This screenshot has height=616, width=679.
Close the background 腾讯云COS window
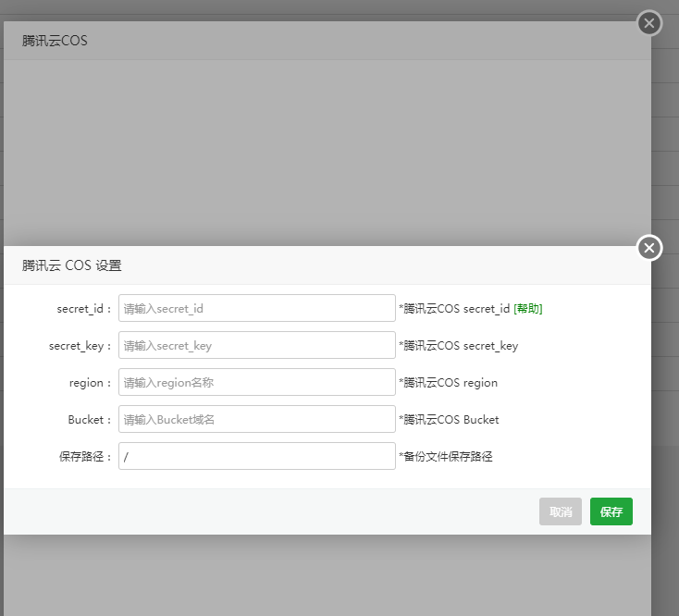pyautogui.click(x=649, y=23)
